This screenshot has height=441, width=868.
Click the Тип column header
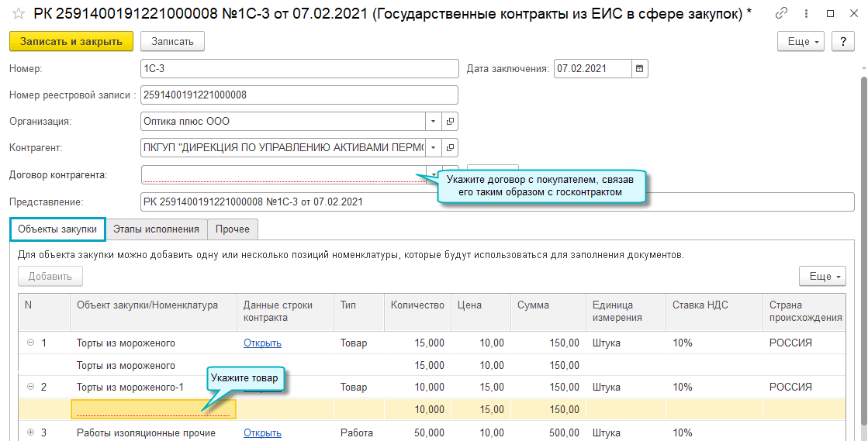[358, 312]
